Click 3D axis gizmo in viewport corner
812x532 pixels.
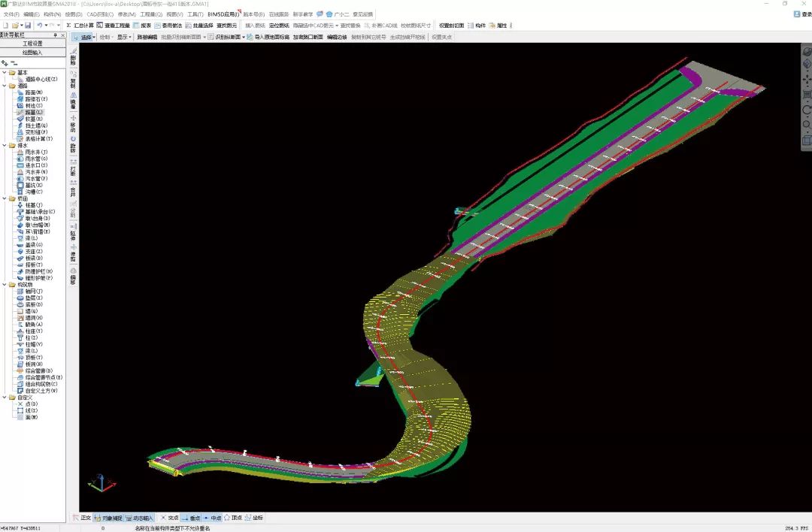98,482
